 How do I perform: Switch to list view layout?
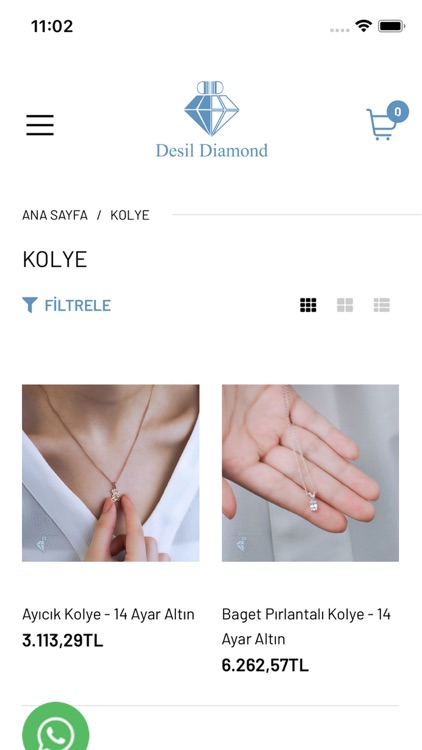click(382, 305)
